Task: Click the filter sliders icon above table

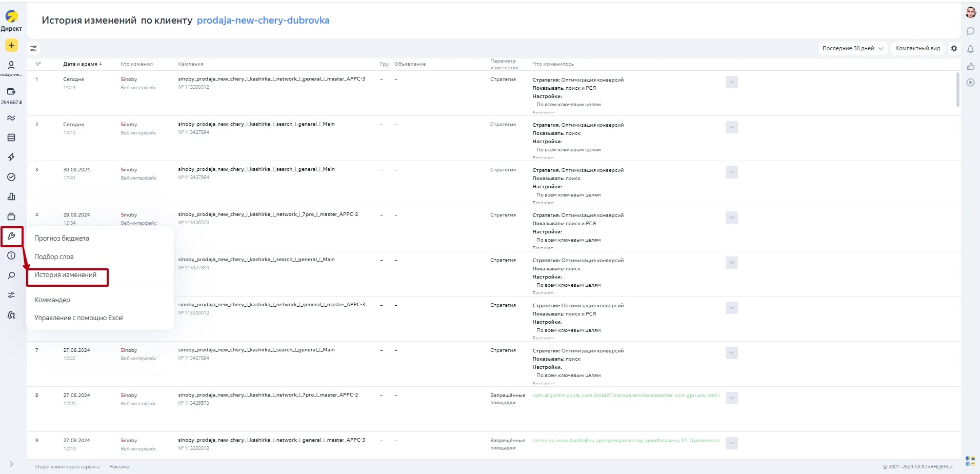Action: click(33, 49)
